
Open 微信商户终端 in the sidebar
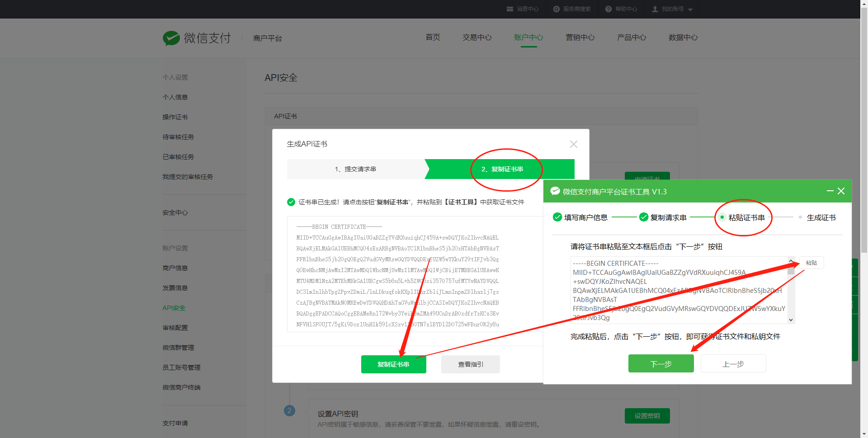181,387
